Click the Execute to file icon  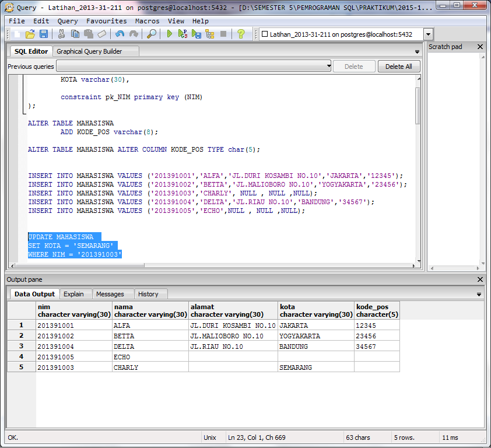point(195,33)
